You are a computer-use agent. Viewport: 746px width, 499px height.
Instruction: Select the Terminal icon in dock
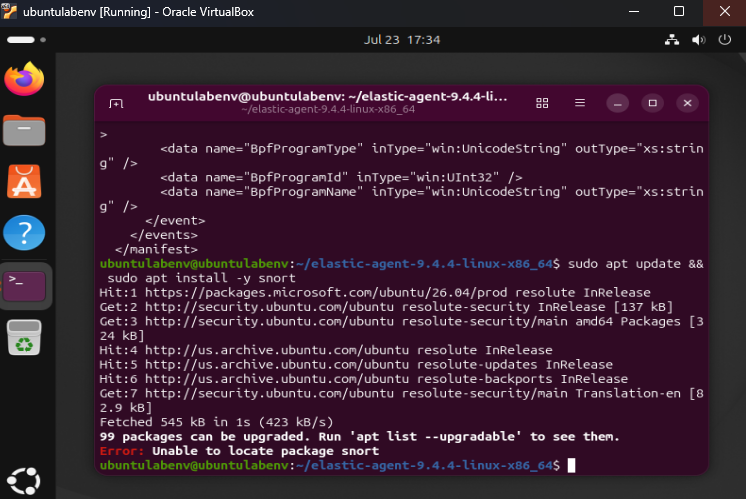click(24, 286)
